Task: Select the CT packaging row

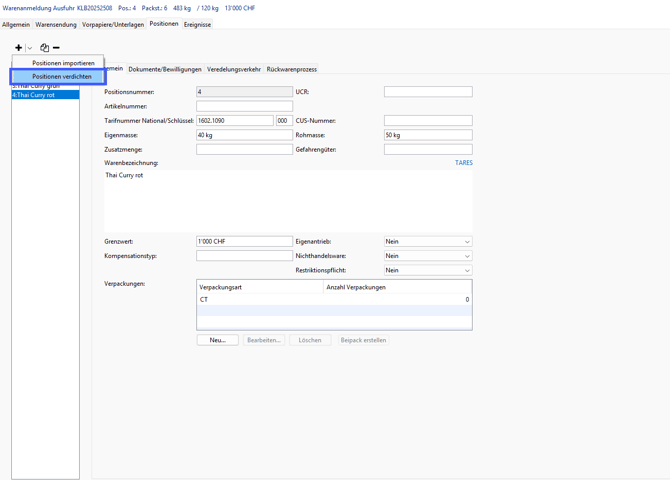Action: click(334, 299)
